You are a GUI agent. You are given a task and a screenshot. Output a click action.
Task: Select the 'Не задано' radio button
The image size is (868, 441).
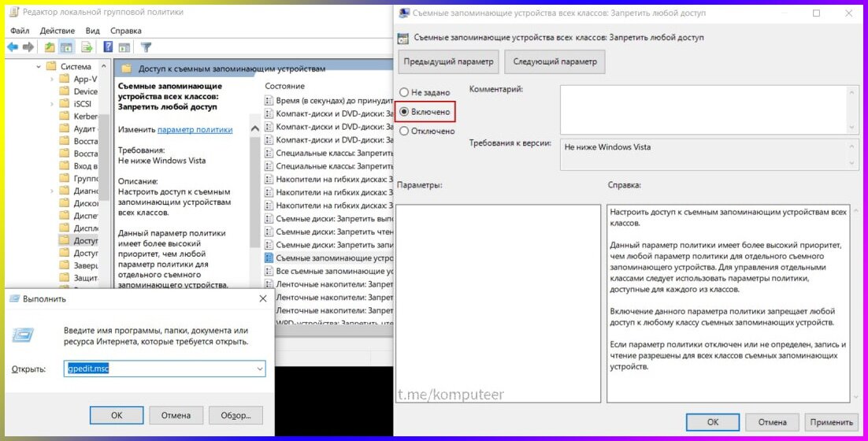[x=404, y=92]
